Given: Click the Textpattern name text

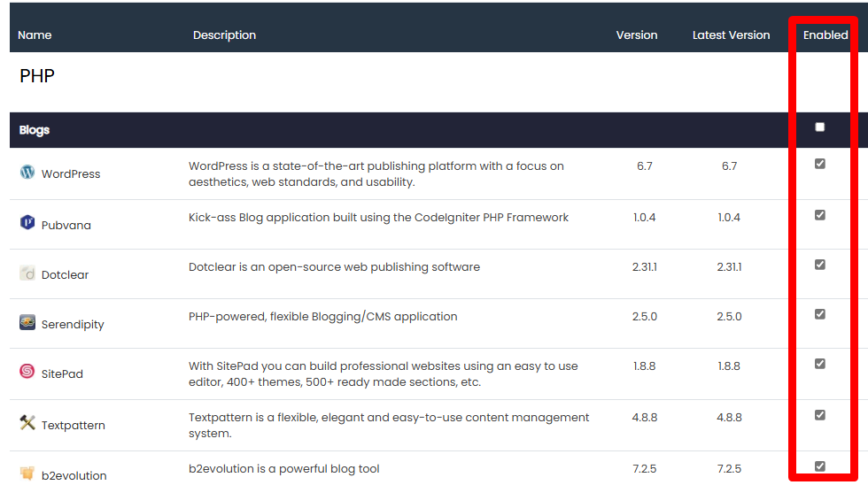Looking at the screenshot, I should [x=73, y=426].
